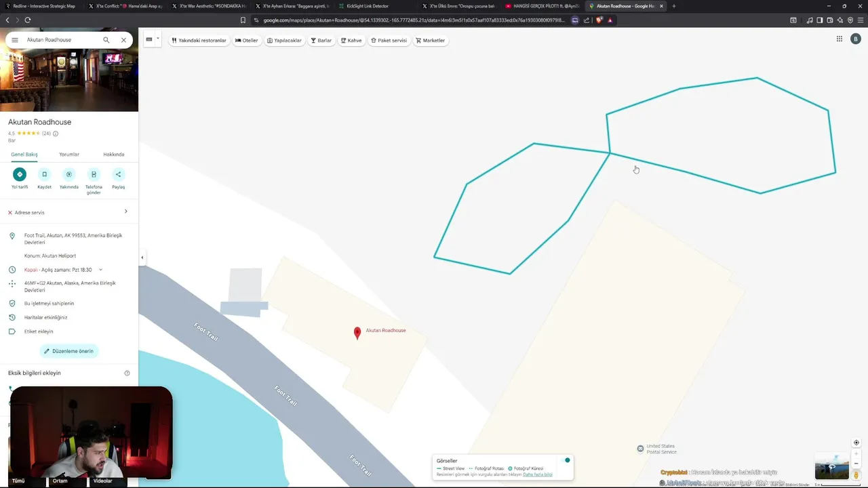
Task: Open the dropdown arrow beside the map view icon
Action: coord(158,39)
